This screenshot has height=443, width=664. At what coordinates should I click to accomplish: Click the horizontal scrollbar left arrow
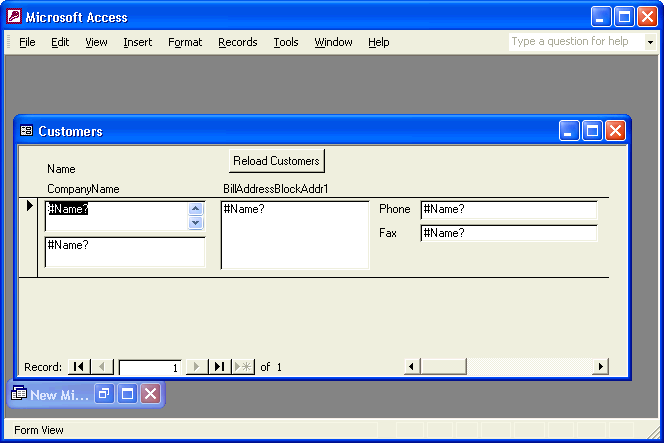[x=412, y=366]
